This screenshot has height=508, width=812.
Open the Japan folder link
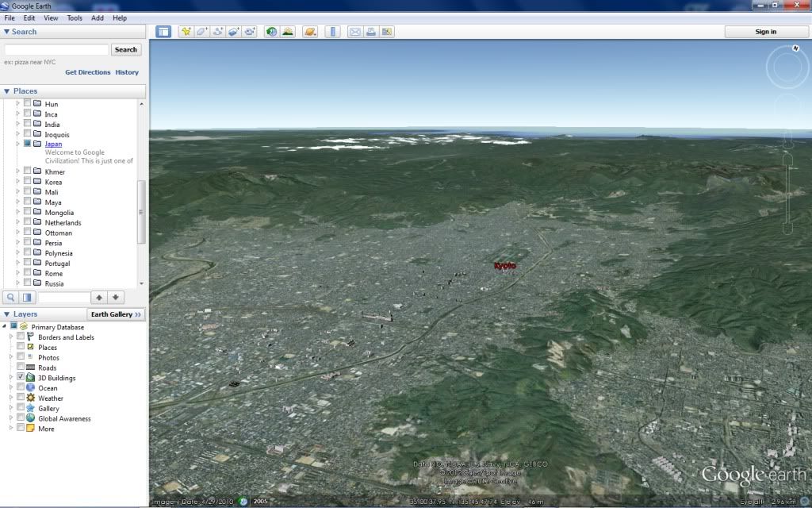pyautogui.click(x=53, y=144)
